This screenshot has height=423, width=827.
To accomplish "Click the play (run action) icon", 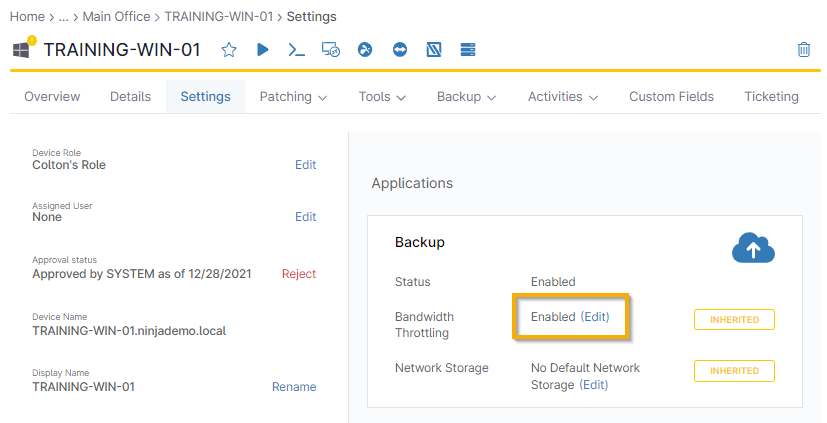I will coord(263,49).
